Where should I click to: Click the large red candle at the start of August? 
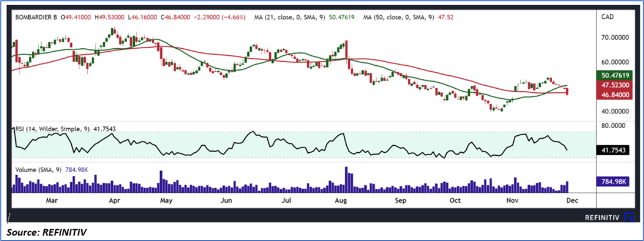(x=347, y=51)
